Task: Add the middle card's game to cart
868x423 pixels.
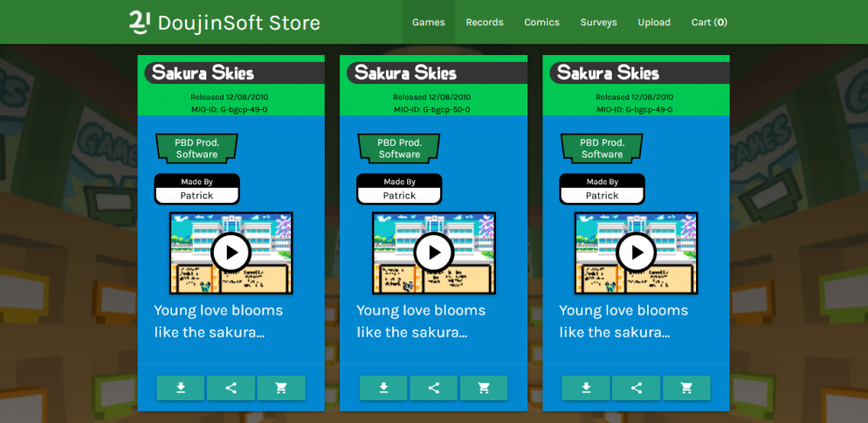Action: pyautogui.click(x=484, y=388)
